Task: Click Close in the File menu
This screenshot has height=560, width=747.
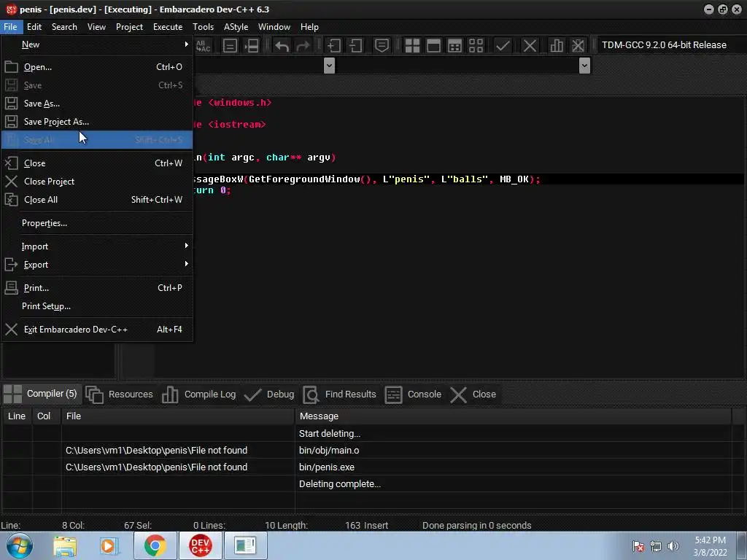Action: click(97, 163)
